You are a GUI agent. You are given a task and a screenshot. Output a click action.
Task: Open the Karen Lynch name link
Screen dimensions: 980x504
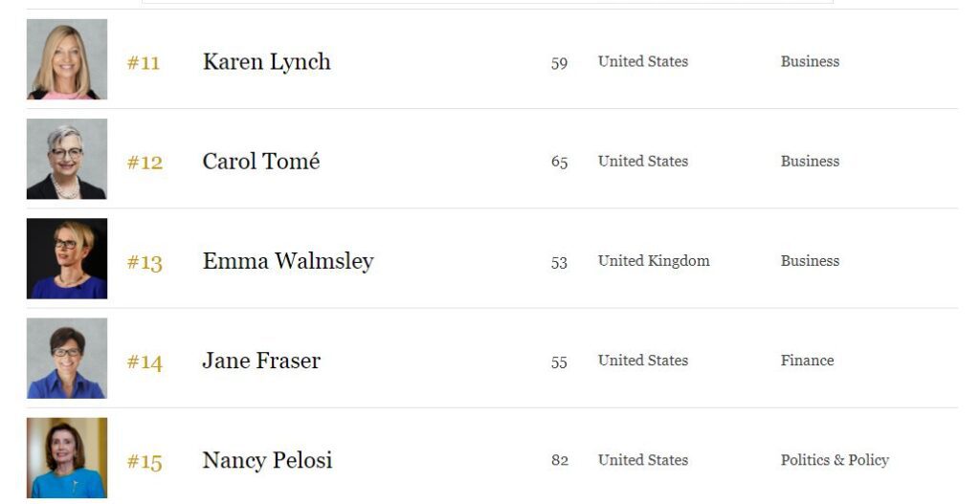267,62
